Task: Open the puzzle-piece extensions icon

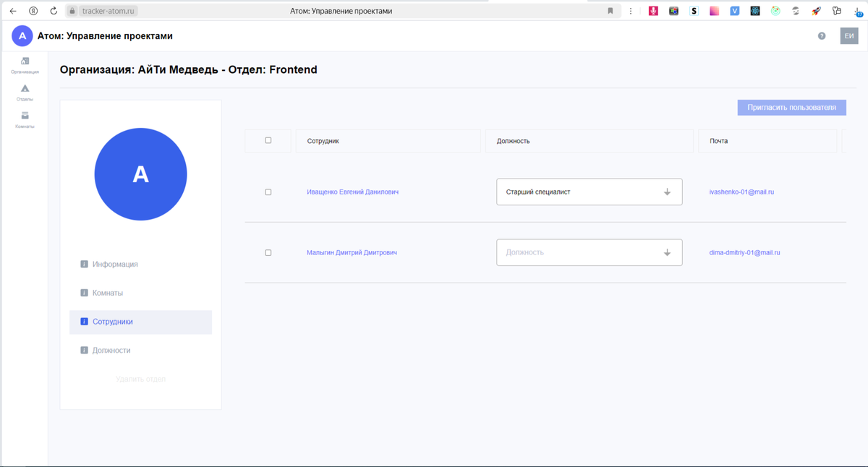Action: pos(837,11)
